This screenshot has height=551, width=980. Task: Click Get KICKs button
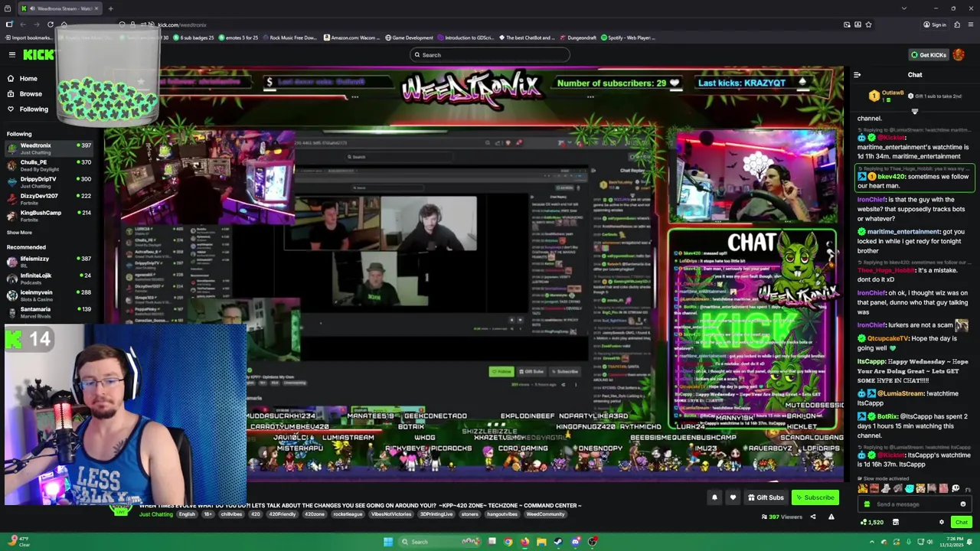tap(928, 55)
